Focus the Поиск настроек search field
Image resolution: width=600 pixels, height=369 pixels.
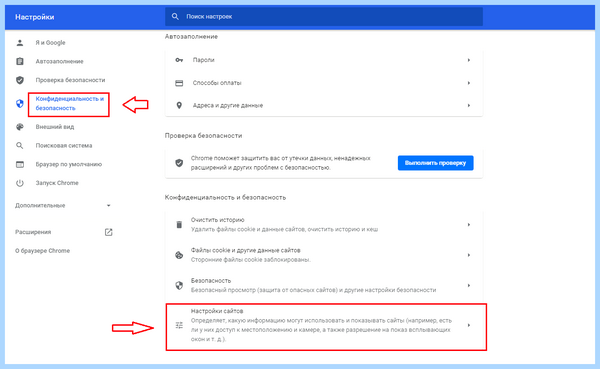324,16
